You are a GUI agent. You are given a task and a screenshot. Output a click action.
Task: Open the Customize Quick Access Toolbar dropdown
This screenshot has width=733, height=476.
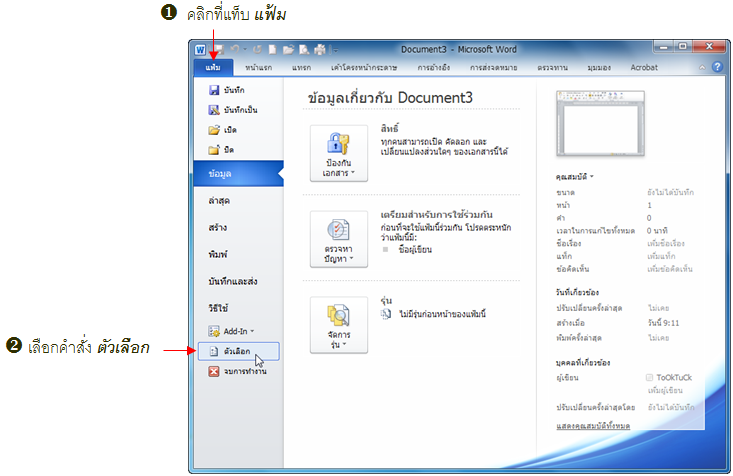pos(335,50)
